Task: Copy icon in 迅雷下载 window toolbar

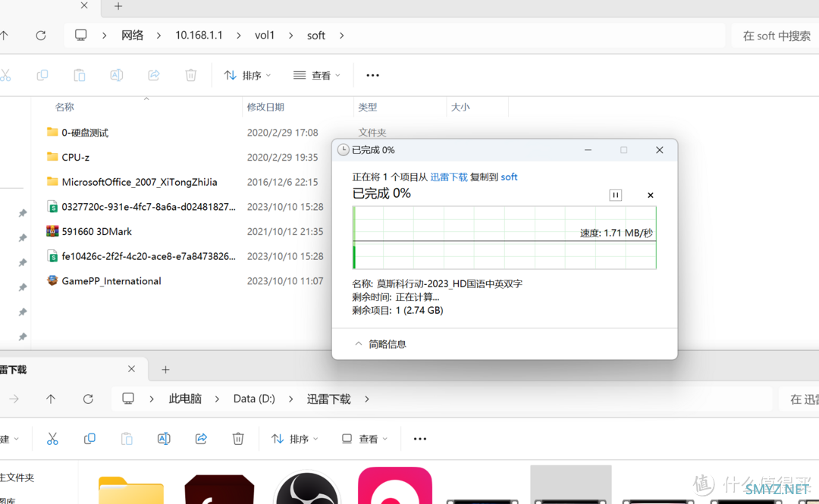Action: pyautogui.click(x=89, y=439)
